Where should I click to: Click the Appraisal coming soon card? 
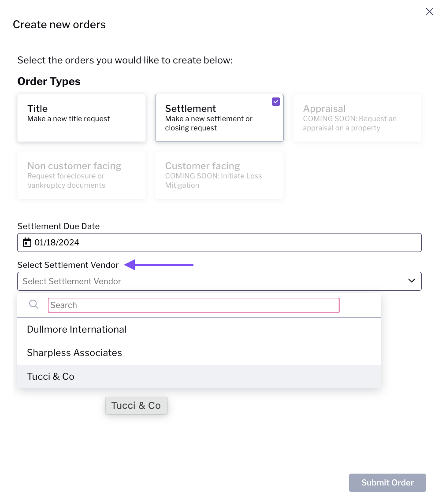pos(357,118)
